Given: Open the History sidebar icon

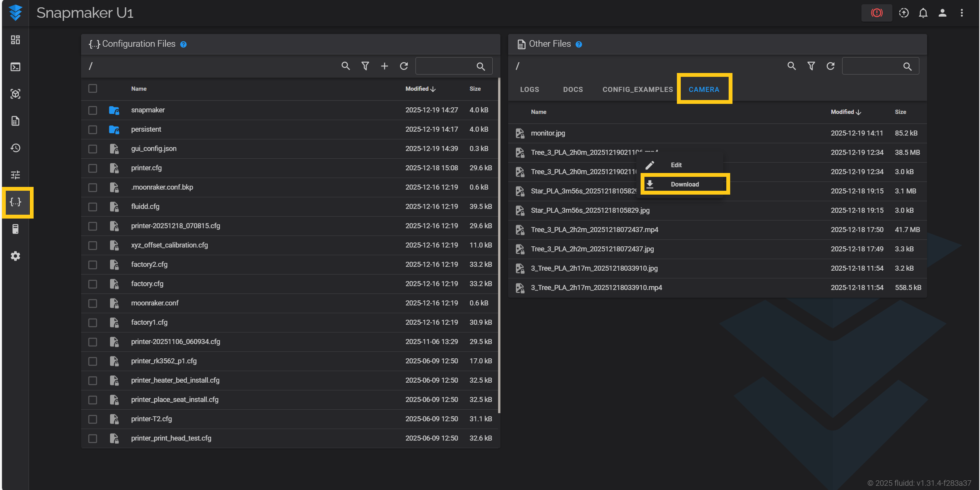Looking at the screenshot, I should point(15,148).
